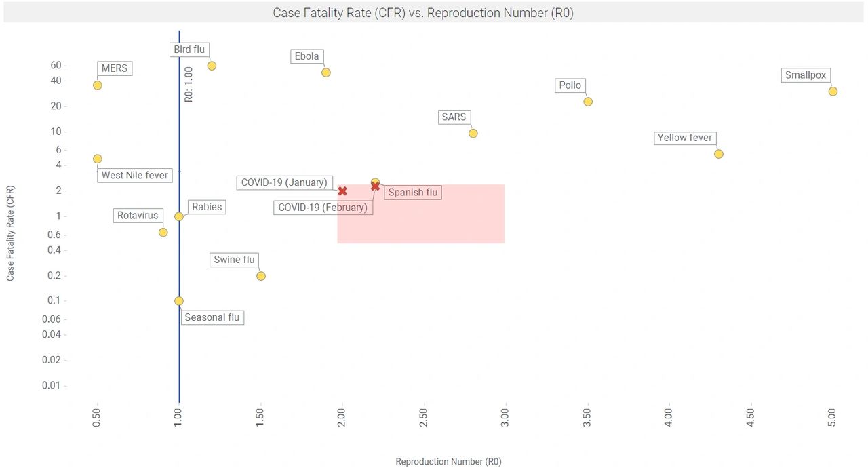Click the chart title bar
Screen dimensions: 868x472
click(x=434, y=13)
